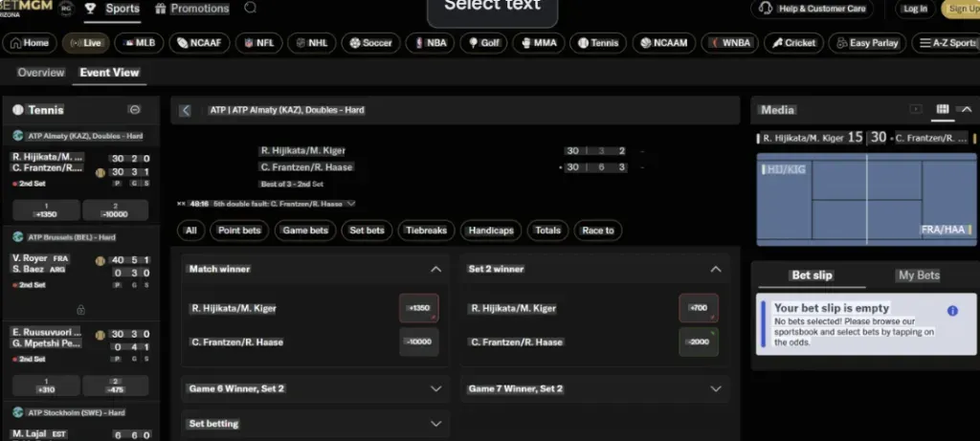Open the A-Z Sports menu
980x441 pixels.
point(946,43)
